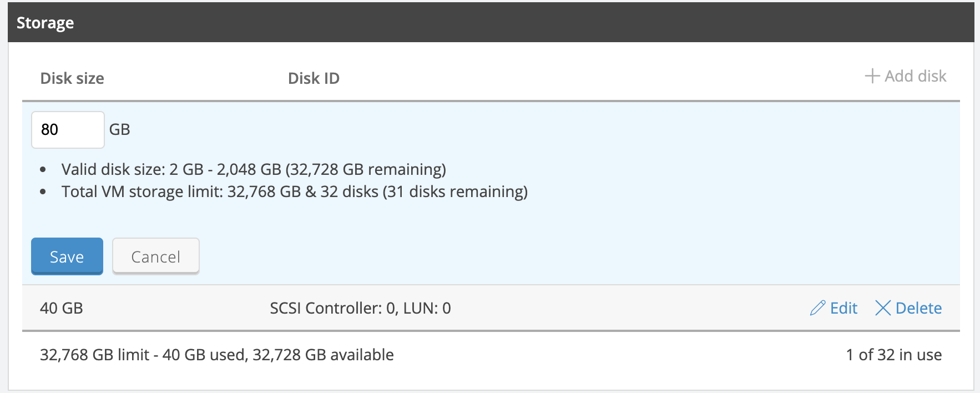Image resolution: width=980 pixels, height=393 pixels.
Task: Click the GB unit label beside input
Action: (119, 130)
